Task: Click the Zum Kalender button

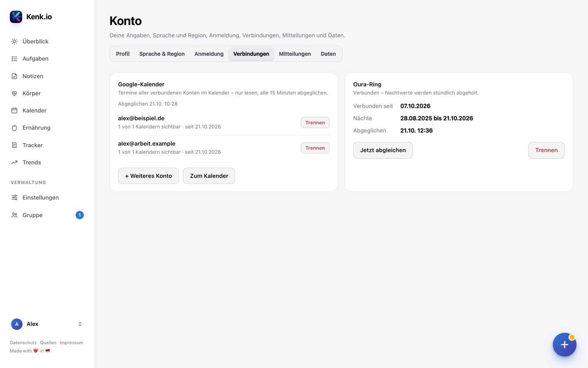Action: [x=209, y=176]
